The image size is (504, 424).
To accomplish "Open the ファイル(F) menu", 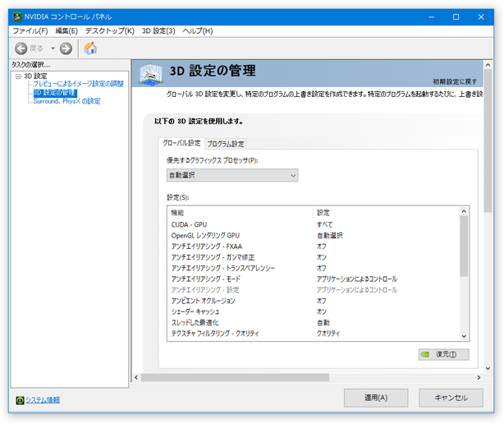I will click(x=30, y=31).
